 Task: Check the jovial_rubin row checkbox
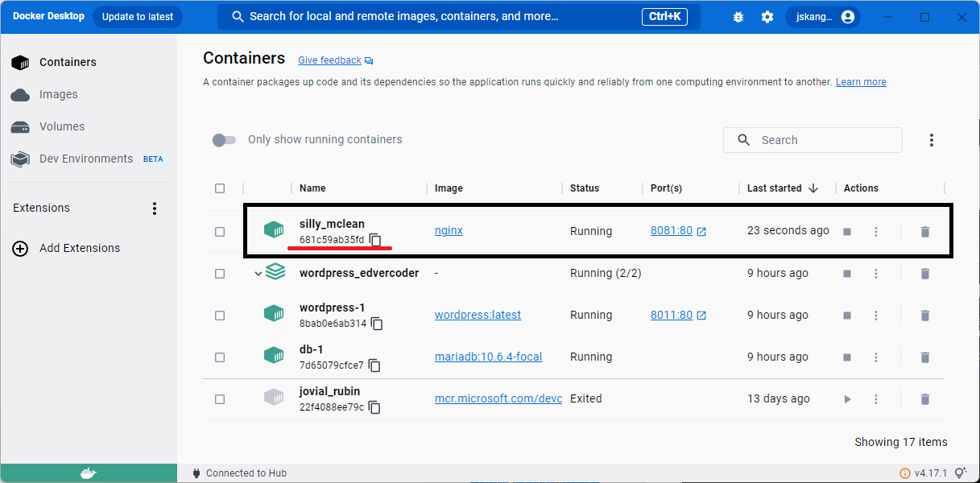220,399
